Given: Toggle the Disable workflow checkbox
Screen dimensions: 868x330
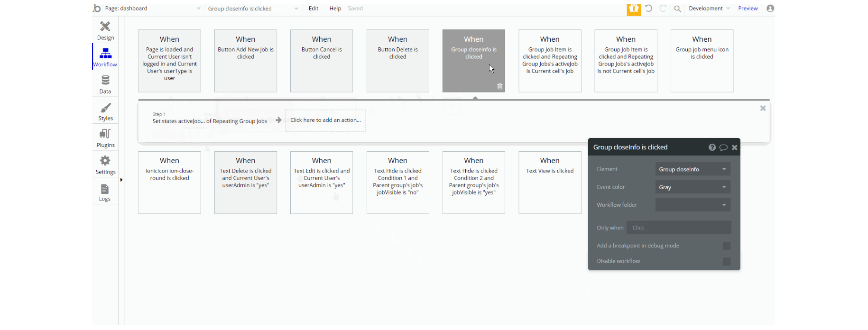Looking at the screenshot, I should coord(726,261).
